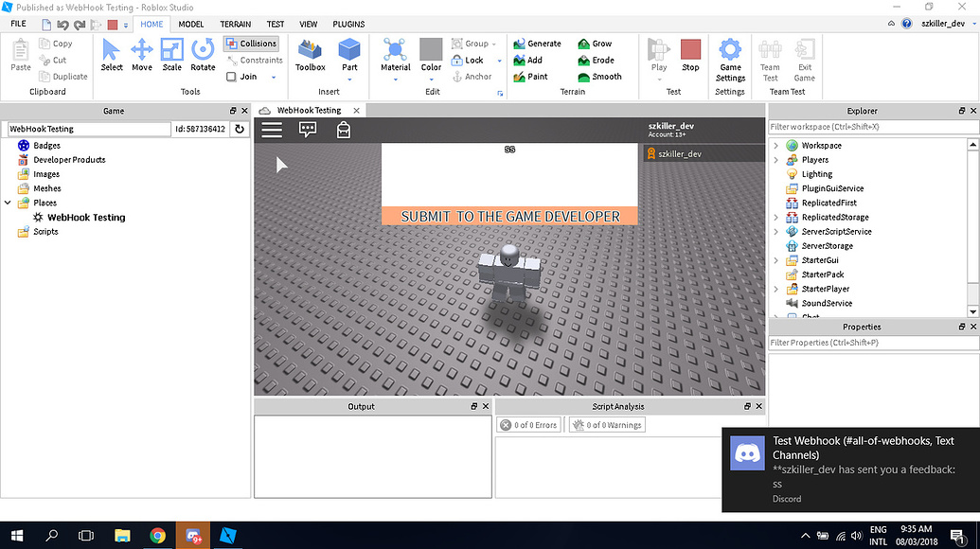Toggle the chat icon in the game viewport
This screenshot has height=549, width=980.
[x=307, y=130]
